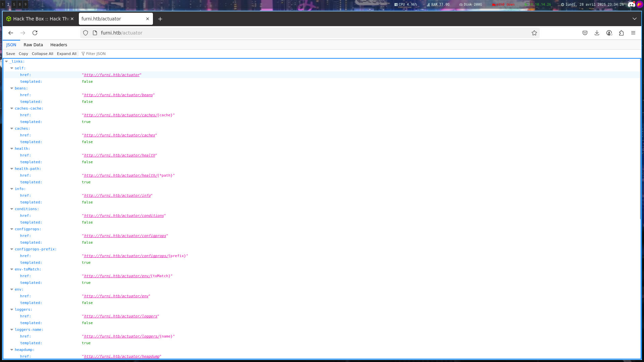Reload the current page

pos(35,33)
